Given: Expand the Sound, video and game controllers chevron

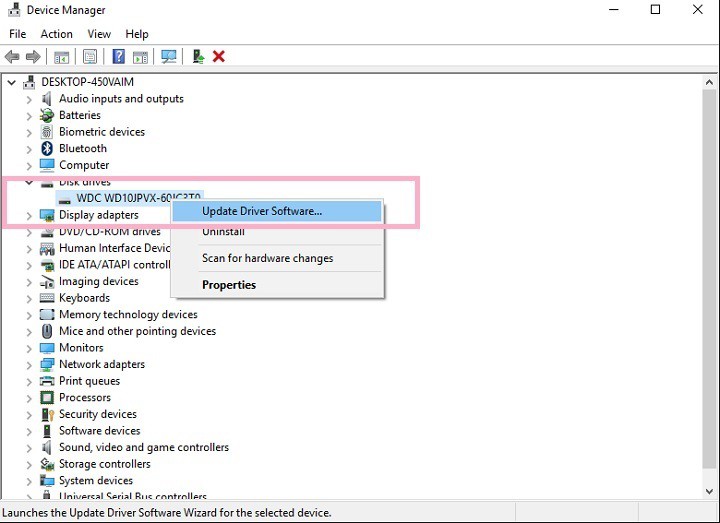Looking at the screenshot, I should click(x=29, y=448).
